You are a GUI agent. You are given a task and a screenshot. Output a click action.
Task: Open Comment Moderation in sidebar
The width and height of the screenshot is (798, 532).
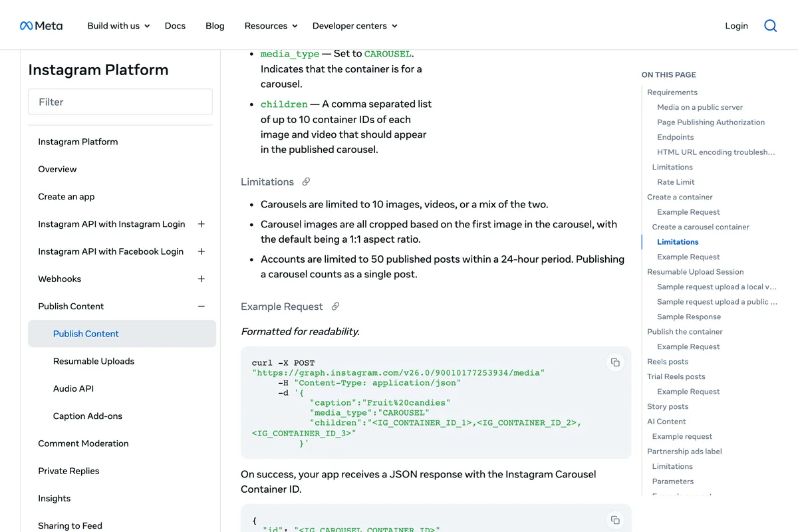pos(83,444)
